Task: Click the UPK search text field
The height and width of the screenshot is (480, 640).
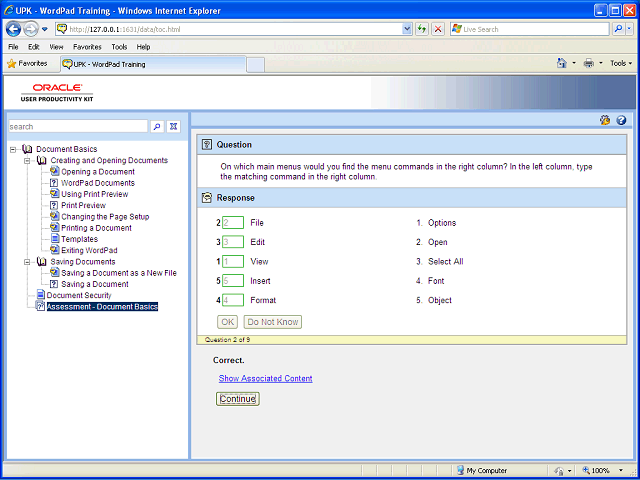Action: point(78,127)
